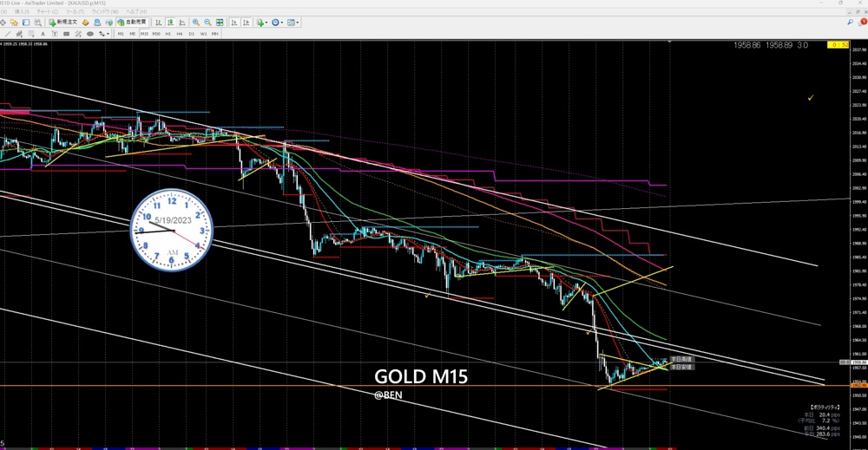This screenshot has width=868, height=450.
Task: Select the trendline drawing tool
Action: pyautogui.click(x=8, y=34)
